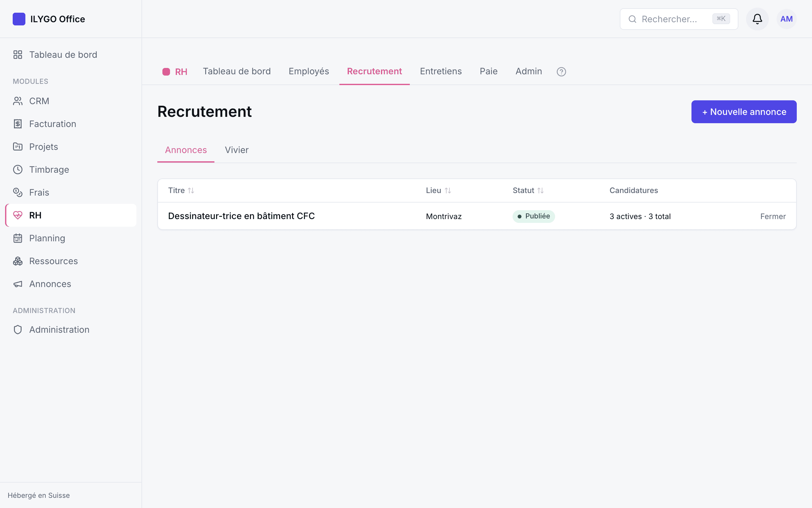The width and height of the screenshot is (812, 508).
Task: Open the Planning module
Action: [71, 238]
